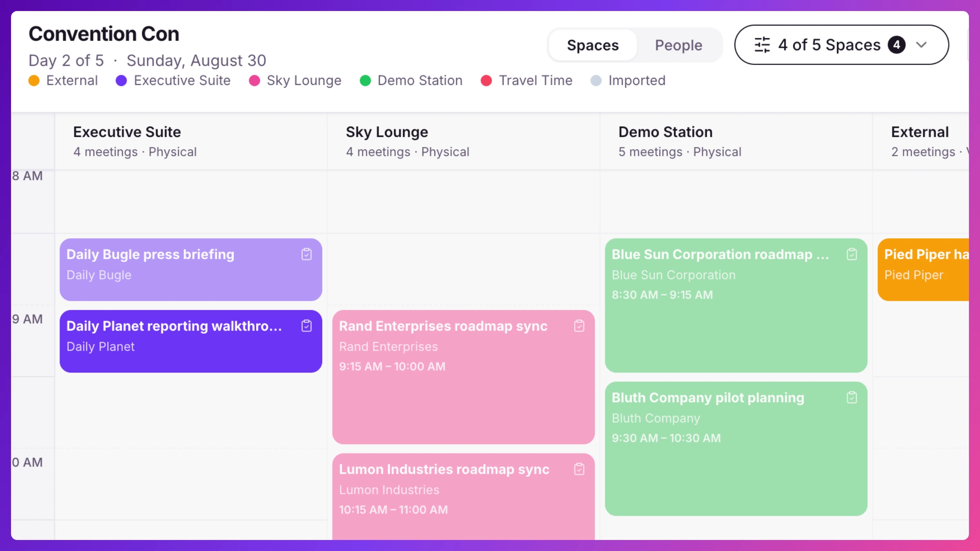
Task: Click clipboard icon on Daily Bugle press briefing
Action: [307, 254]
